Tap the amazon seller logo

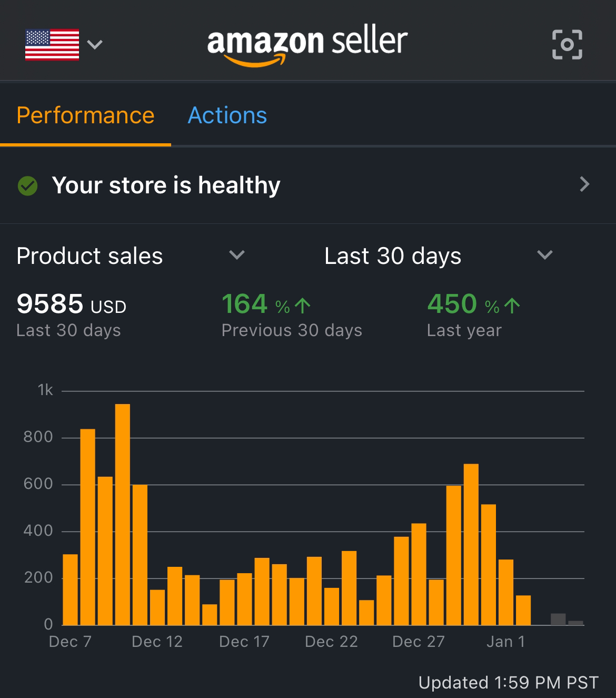click(x=307, y=45)
